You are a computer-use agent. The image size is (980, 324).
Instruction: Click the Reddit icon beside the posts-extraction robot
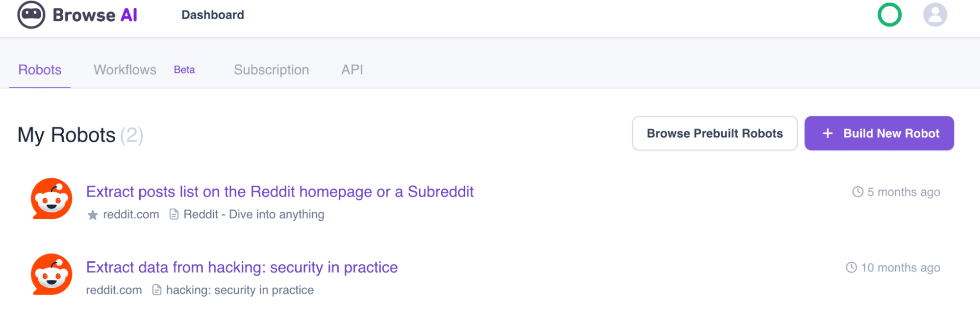51,199
